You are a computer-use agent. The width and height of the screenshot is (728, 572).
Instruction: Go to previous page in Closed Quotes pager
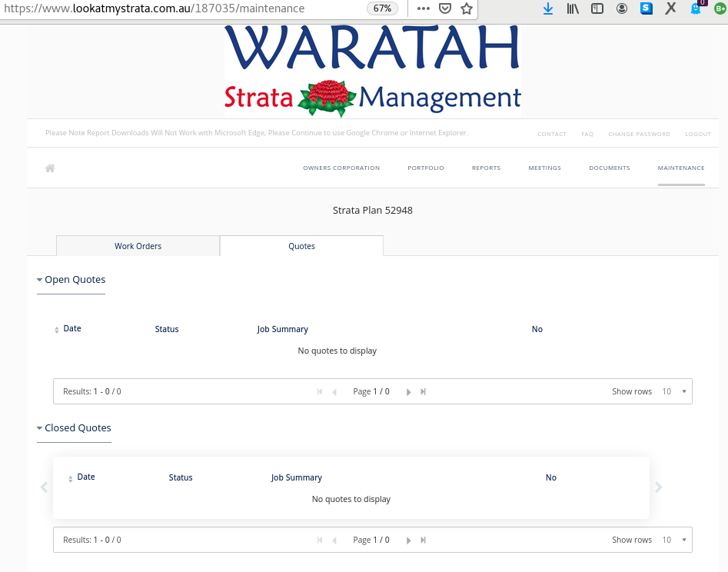point(334,540)
